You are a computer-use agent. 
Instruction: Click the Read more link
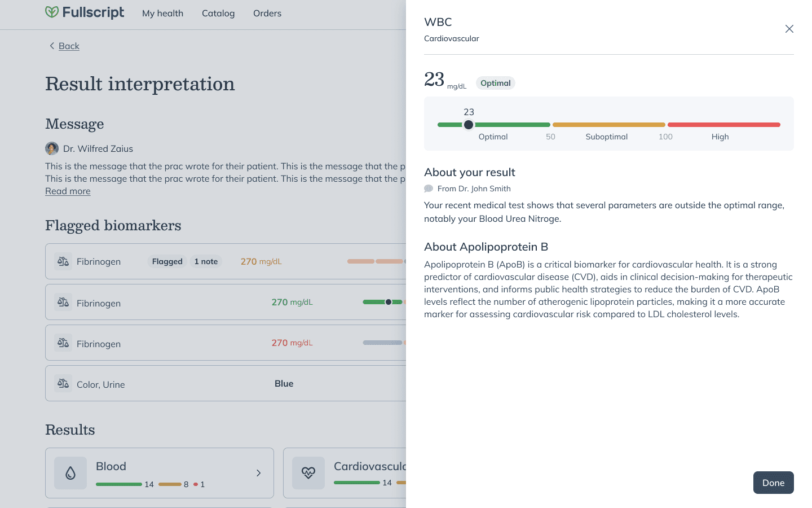point(68,191)
